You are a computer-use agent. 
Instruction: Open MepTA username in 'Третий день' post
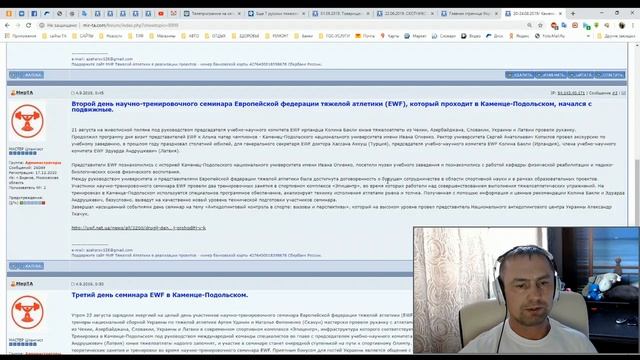[24, 284]
